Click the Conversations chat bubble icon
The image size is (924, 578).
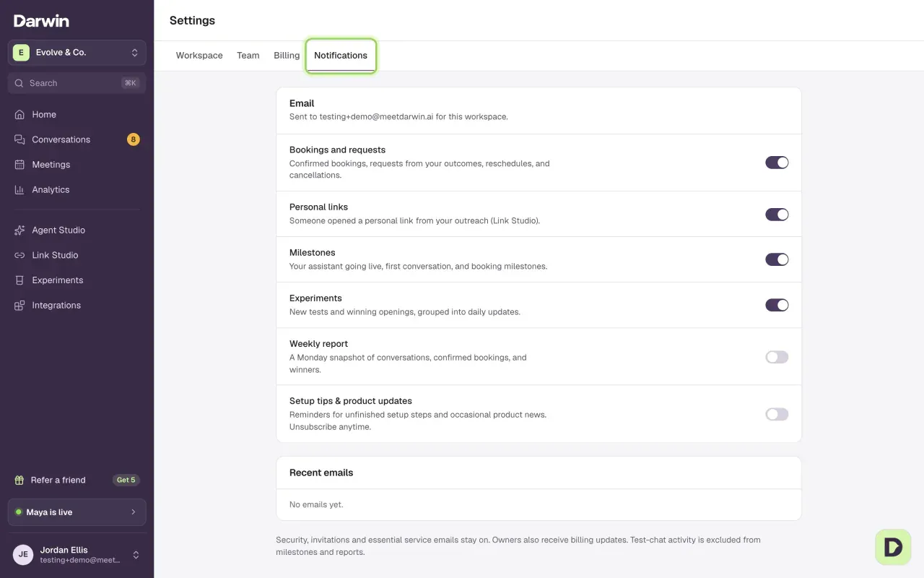(19, 139)
